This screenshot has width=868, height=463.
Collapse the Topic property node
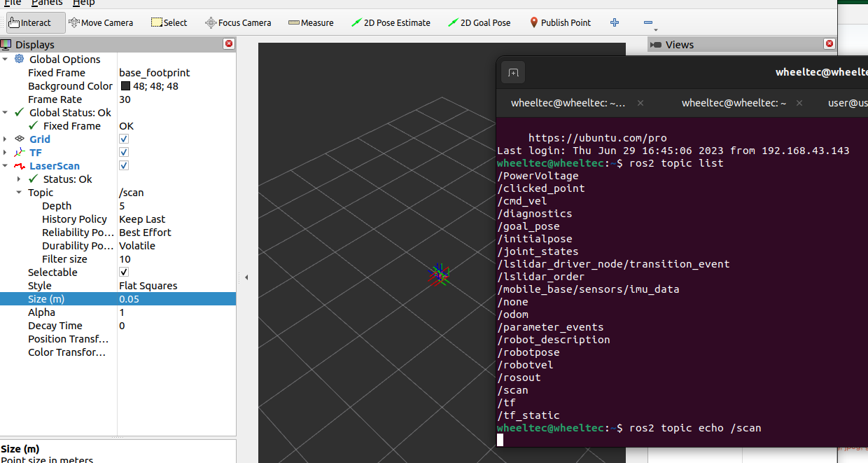point(19,192)
